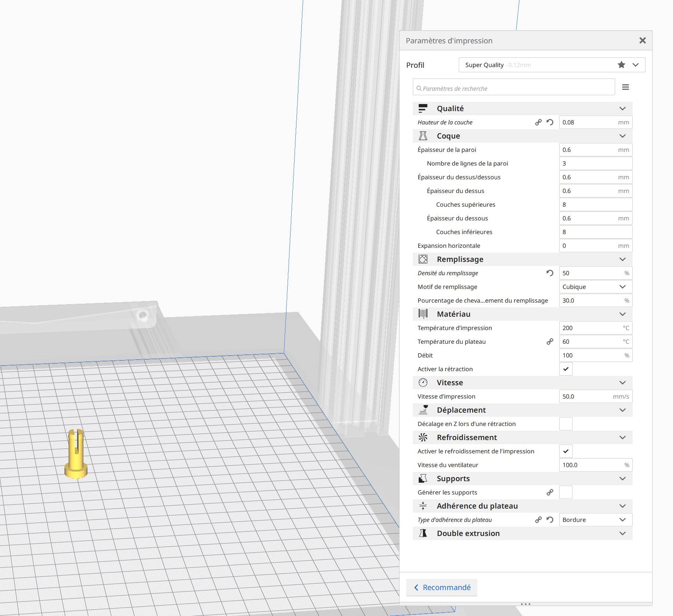The width and height of the screenshot is (673, 616).
Task: Collapse the Matériau section chevron
Action: pos(623,314)
